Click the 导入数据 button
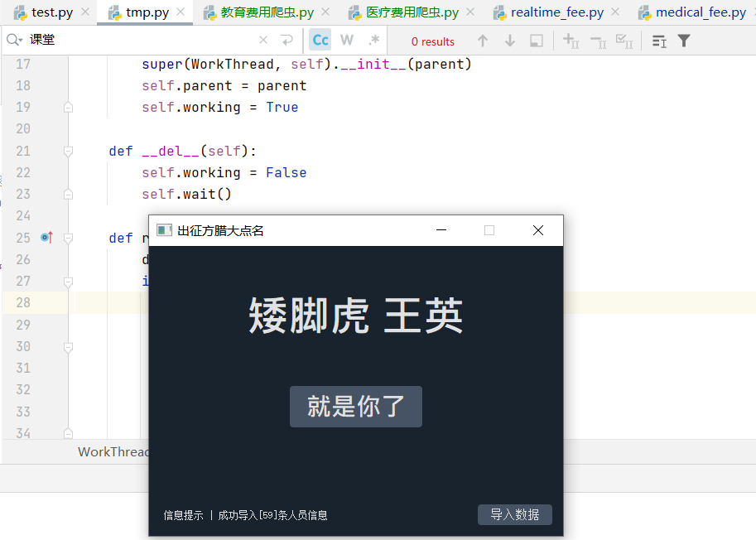Image resolution: width=756 pixels, height=540 pixels. coord(514,514)
